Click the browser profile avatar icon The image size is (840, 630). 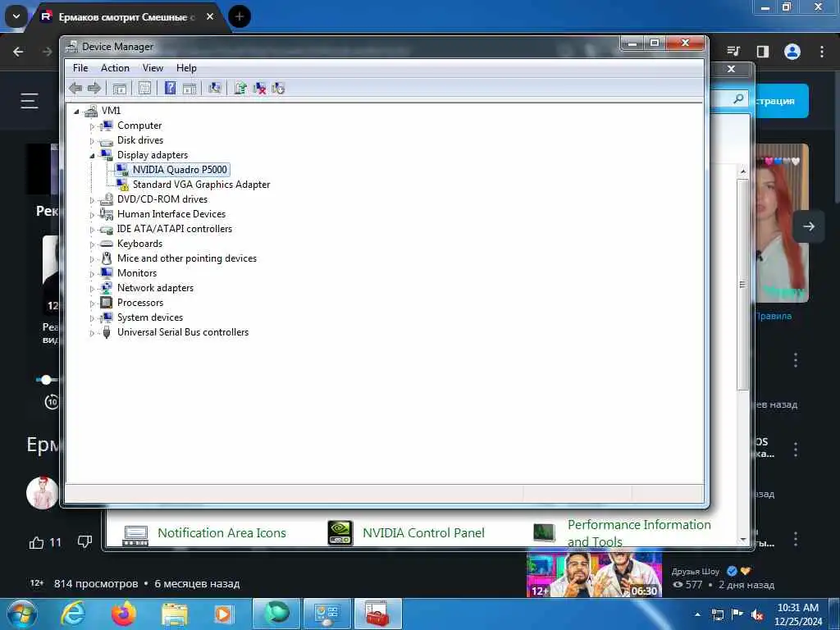point(792,52)
